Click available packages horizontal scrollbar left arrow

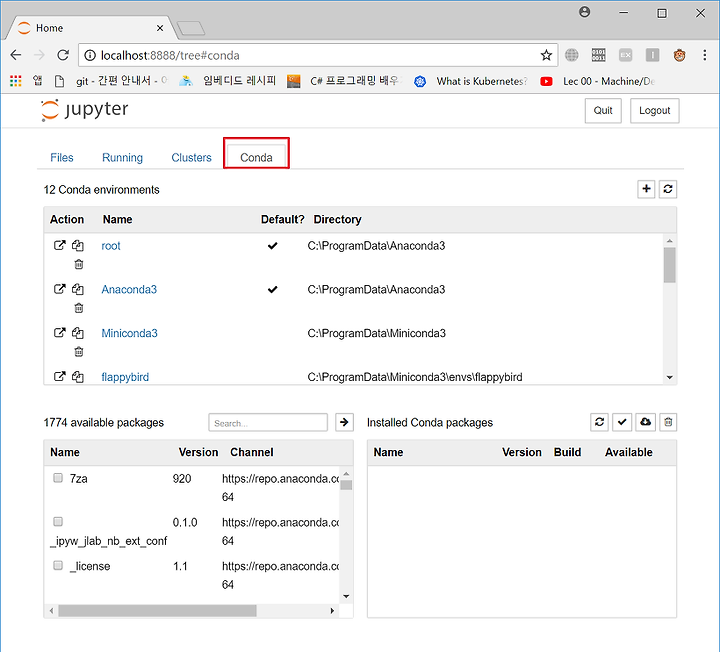click(51, 611)
